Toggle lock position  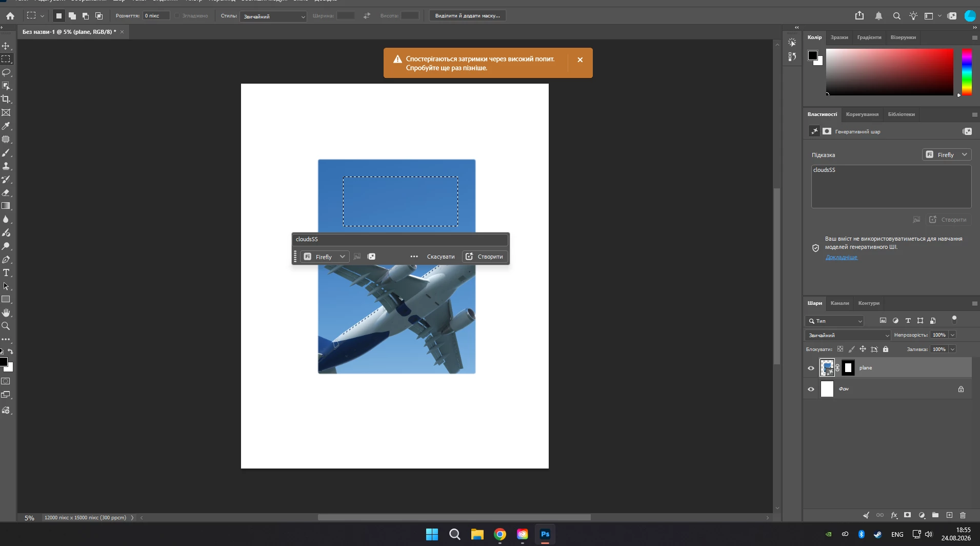tap(863, 349)
